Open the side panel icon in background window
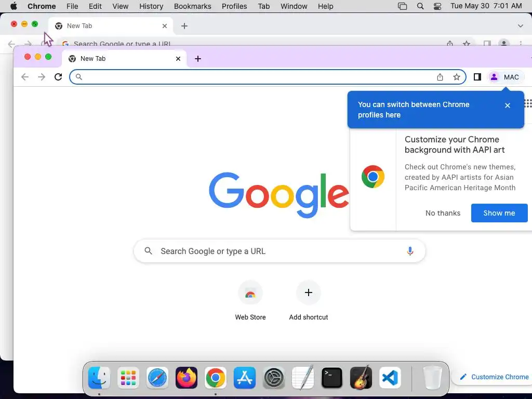This screenshot has height=399, width=532. pyautogui.click(x=487, y=44)
